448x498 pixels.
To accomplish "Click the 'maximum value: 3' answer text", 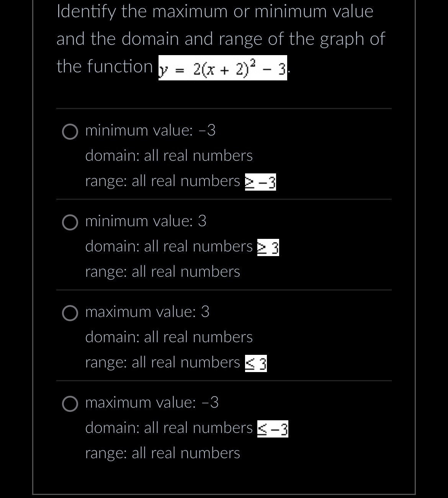I will point(147,312).
